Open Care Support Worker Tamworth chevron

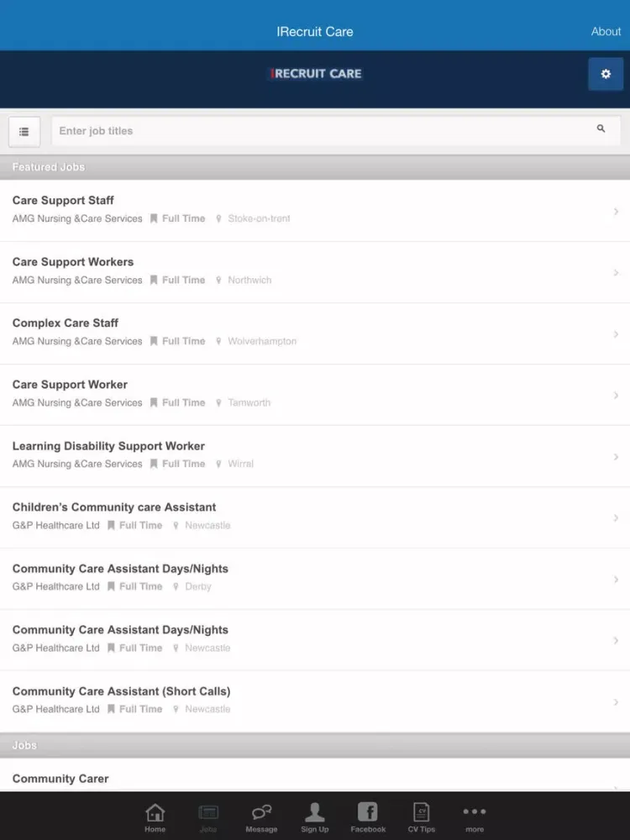616,396
